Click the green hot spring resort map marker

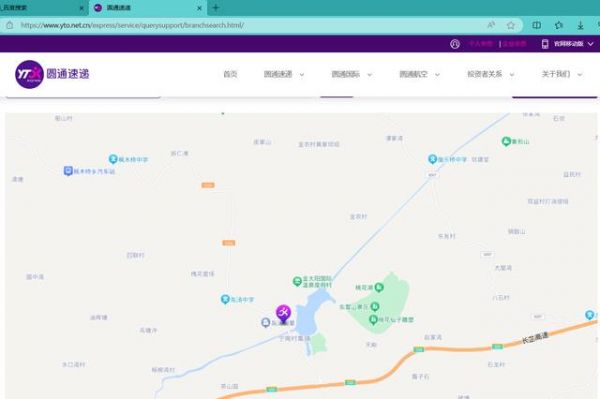pos(297,282)
